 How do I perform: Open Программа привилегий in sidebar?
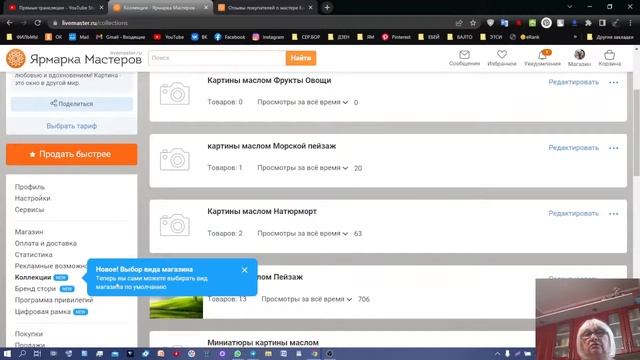coord(54,300)
